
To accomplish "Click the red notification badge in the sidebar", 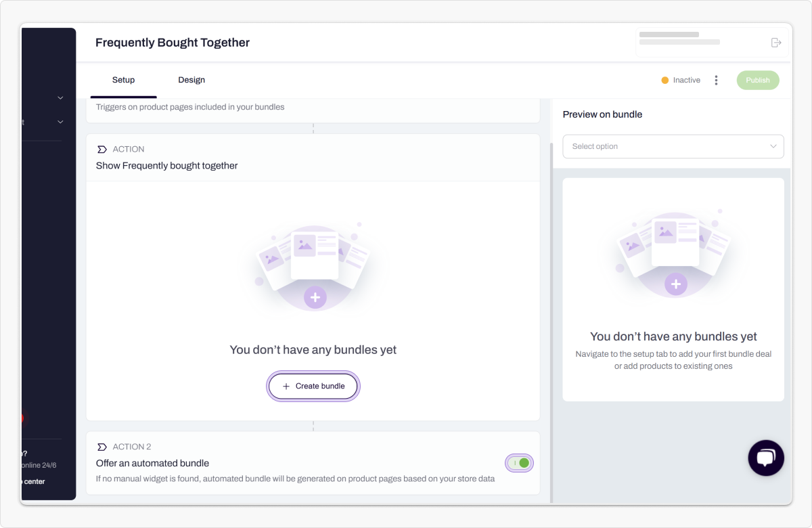I will click(22, 418).
